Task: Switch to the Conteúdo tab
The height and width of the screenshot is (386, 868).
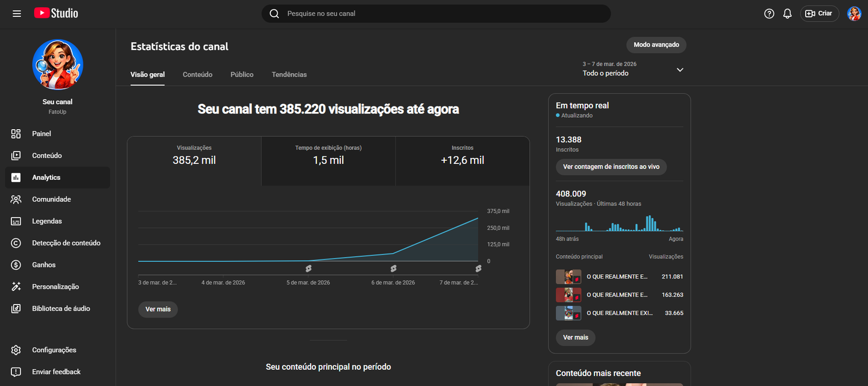Action: [x=197, y=74]
